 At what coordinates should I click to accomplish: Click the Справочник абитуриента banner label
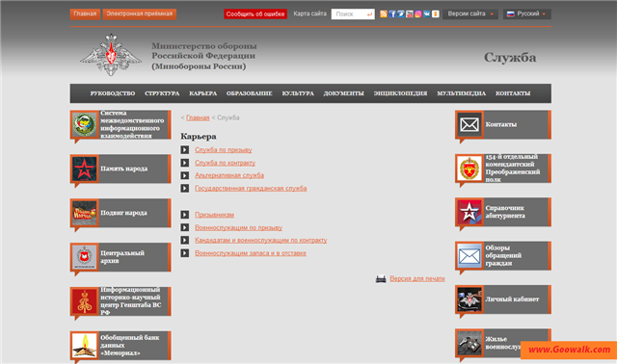505,212
